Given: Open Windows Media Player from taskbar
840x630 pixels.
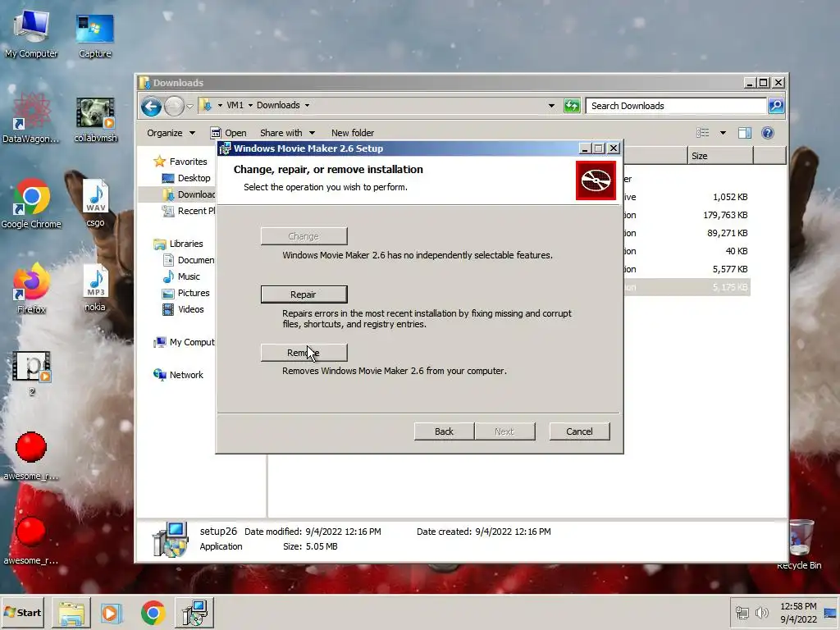Looking at the screenshot, I should (x=112, y=613).
